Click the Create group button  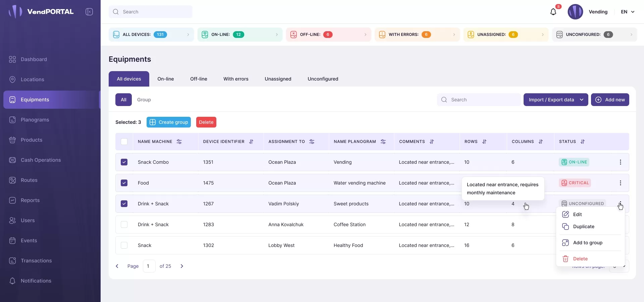coord(168,122)
